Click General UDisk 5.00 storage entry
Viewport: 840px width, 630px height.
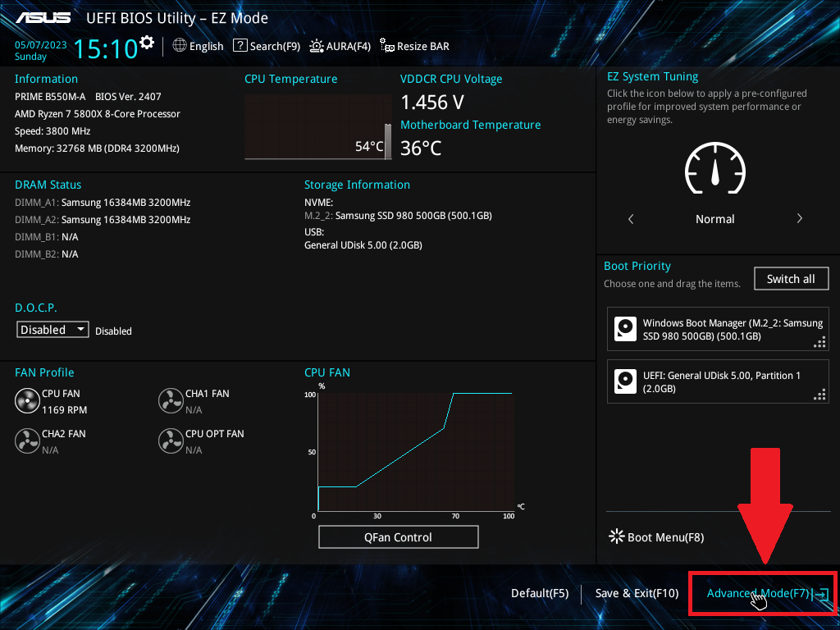tap(363, 244)
